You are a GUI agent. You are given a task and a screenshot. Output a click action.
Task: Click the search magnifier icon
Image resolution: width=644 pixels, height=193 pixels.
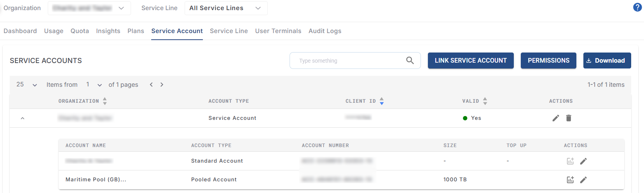click(x=410, y=60)
